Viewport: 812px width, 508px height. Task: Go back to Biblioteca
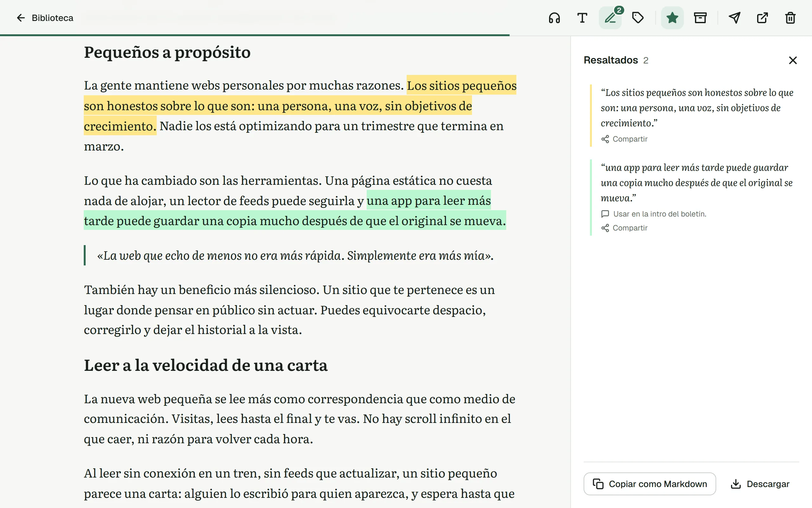(45, 18)
